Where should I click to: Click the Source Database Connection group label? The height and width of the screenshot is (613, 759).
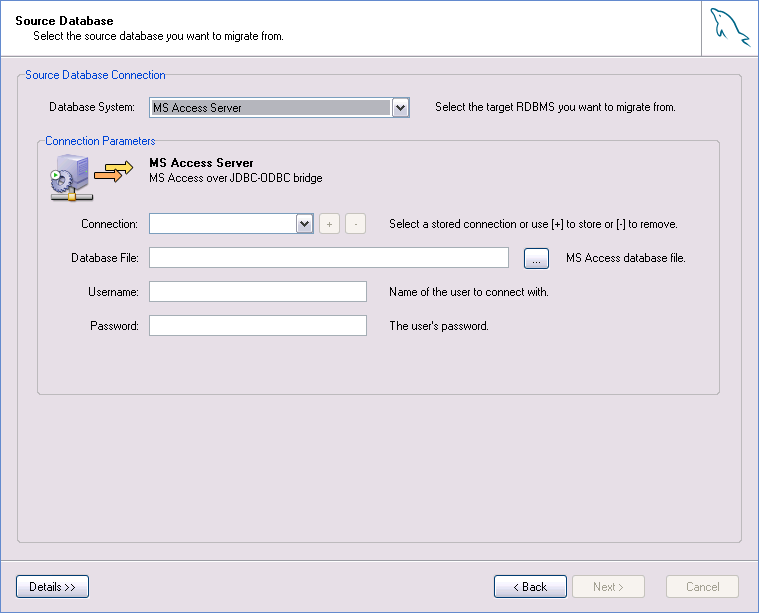click(x=95, y=75)
